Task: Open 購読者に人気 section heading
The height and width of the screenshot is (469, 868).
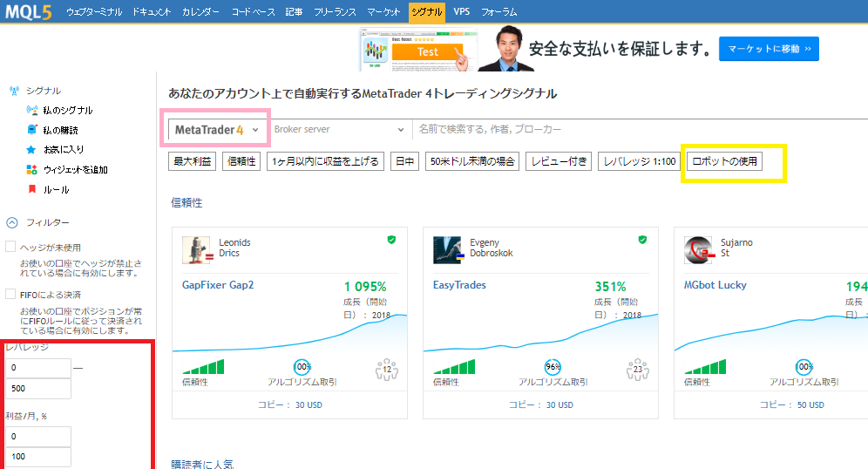Action: point(202,464)
